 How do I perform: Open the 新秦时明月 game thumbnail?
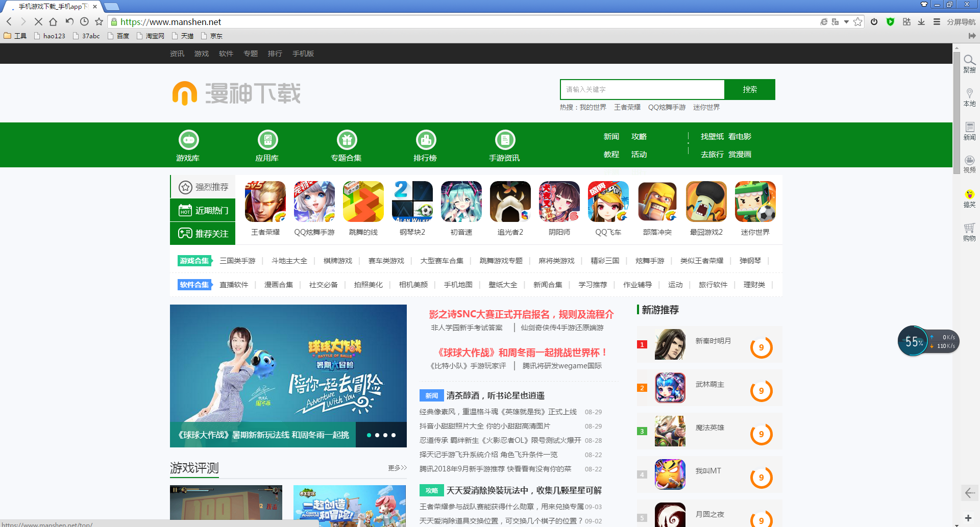(670, 344)
